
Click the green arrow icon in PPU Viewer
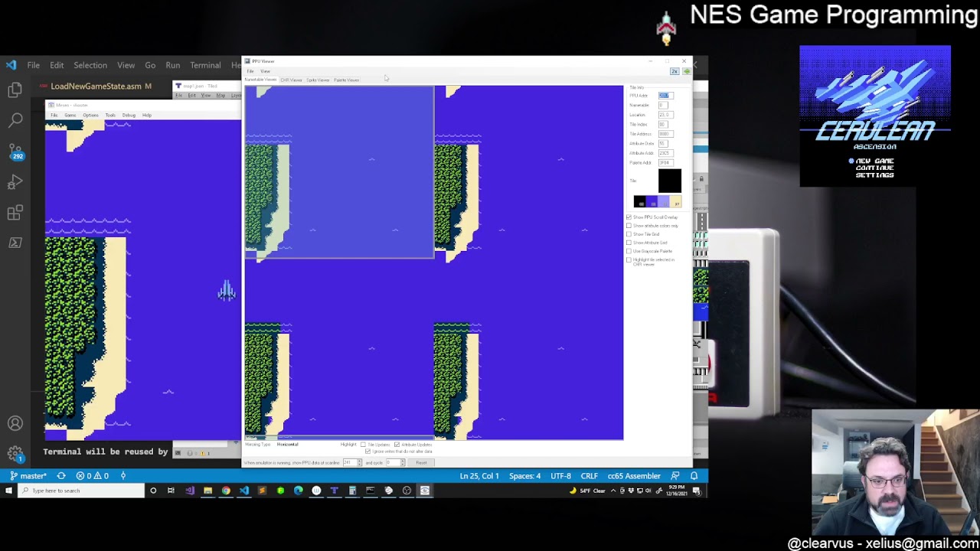pos(686,71)
